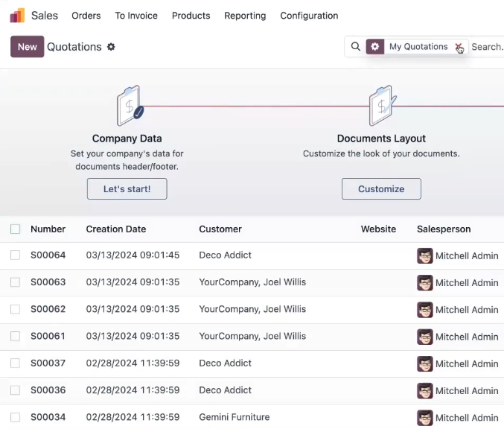Select the checkbox for quotation S00064
The height and width of the screenshot is (429, 504).
[15, 255]
